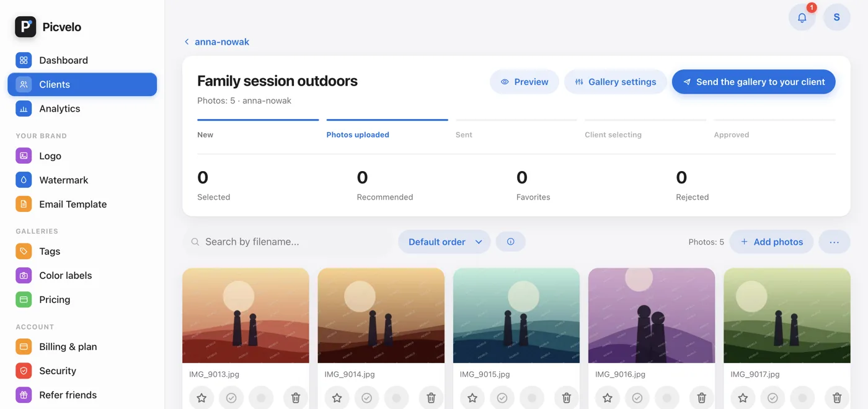Open the Pricing section
This screenshot has width=868, height=409.
[x=82, y=299]
